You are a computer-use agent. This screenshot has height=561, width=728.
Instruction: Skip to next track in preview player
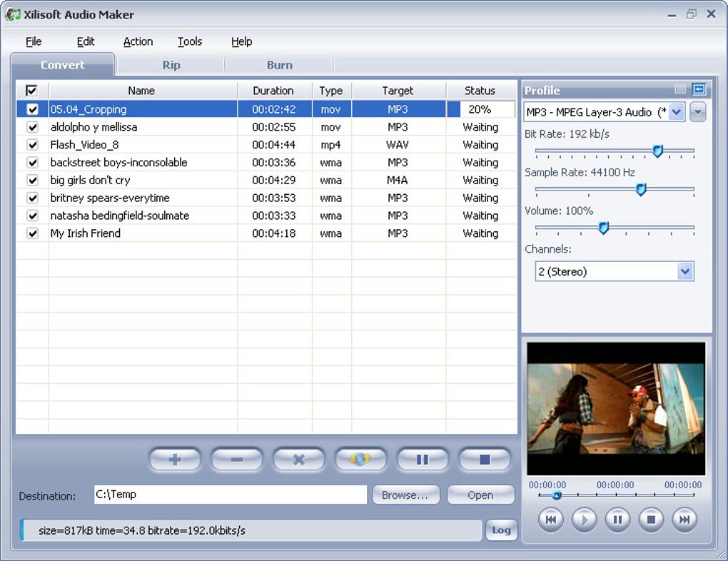click(x=684, y=520)
